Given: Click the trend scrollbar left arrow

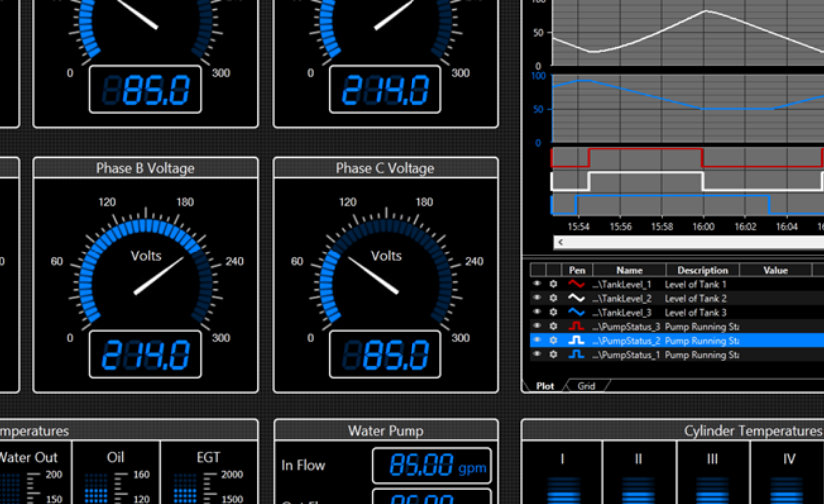Looking at the screenshot, I should point(560,242).
